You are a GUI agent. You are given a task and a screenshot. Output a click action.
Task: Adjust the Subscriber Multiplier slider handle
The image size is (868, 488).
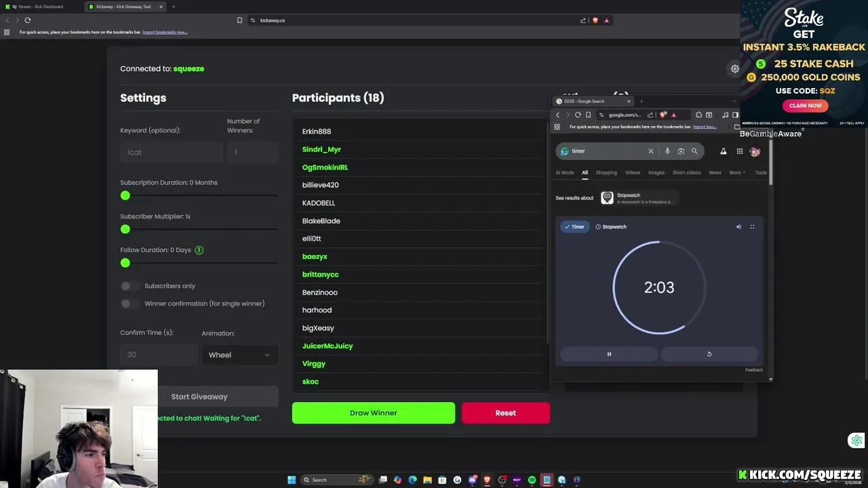tap(125, 229)
